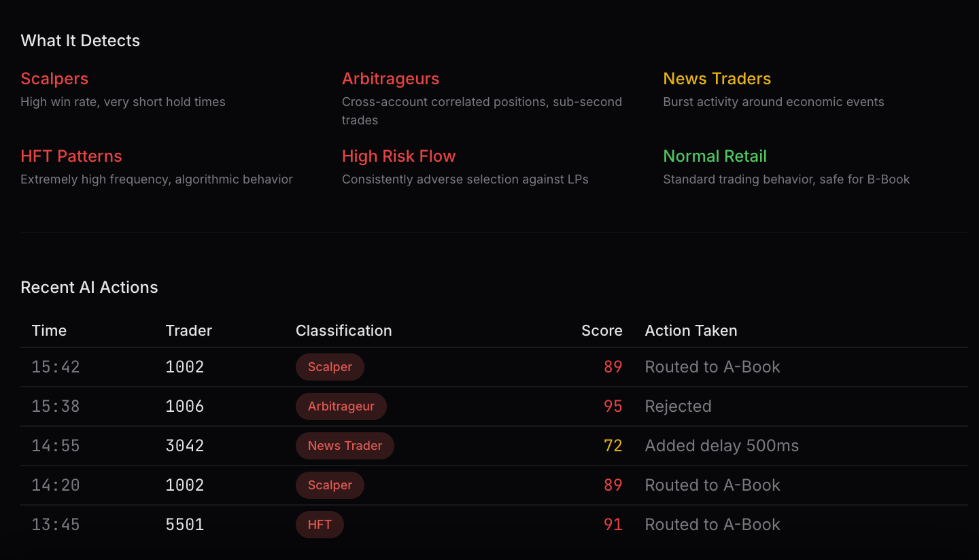Viewport: 979px width, 560px height.
Task: Click the Scalper badge for trader 1002
Action: (330, 366)
